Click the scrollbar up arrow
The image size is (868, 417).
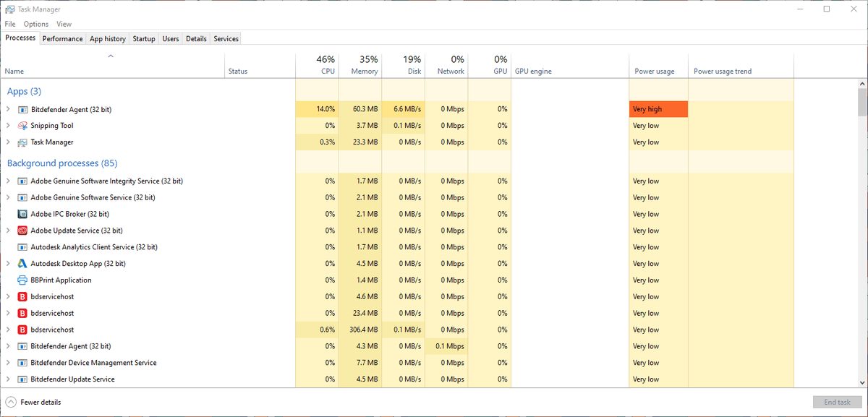coord(862,84)
